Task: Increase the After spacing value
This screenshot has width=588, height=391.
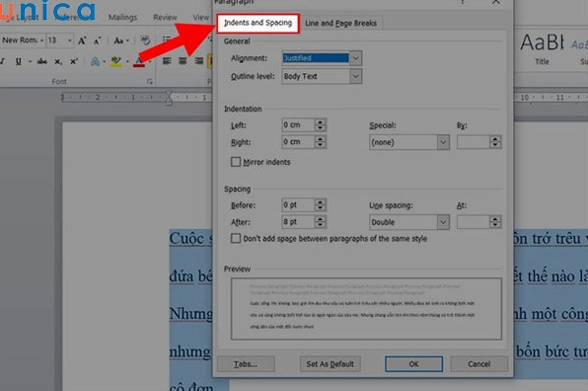Action: (321, 218)
